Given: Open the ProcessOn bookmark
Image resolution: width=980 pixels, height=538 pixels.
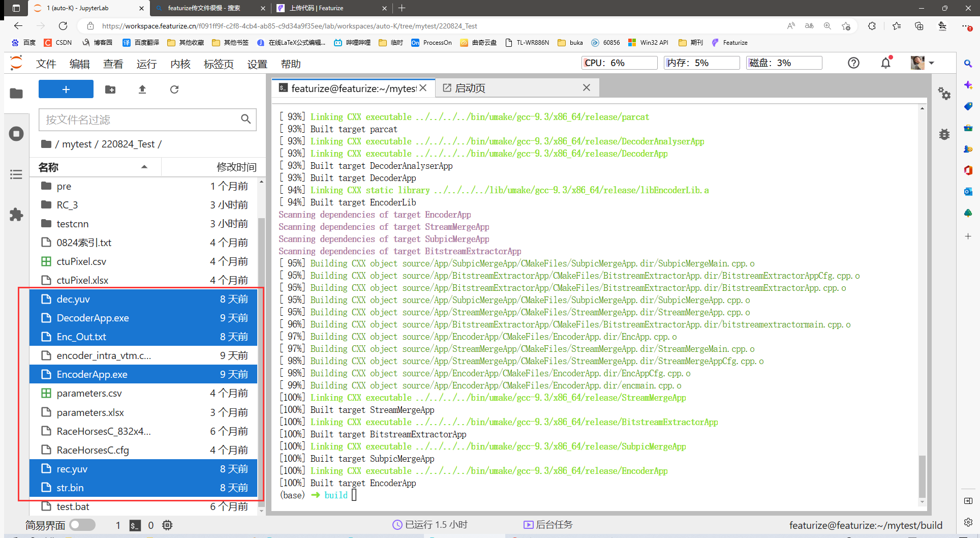Looking at the screenshot, I should (x=432, y=43).
